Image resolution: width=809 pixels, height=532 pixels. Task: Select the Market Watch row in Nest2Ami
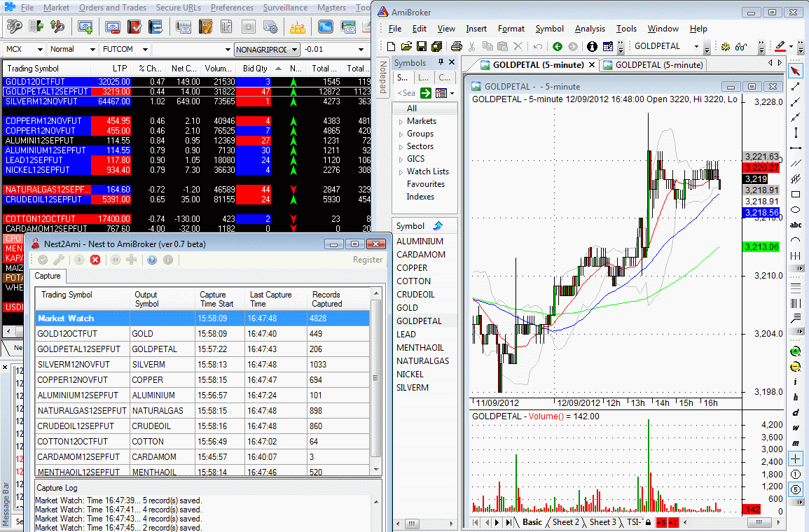pyautogui.click(x=202, y=318)
